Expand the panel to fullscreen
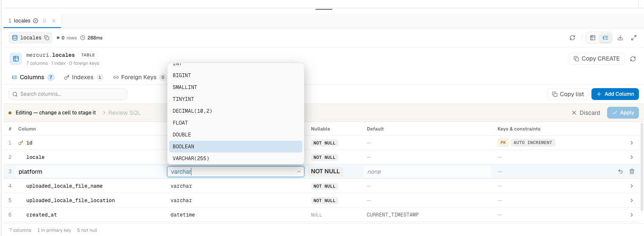644x236 pixels. coord(634,38)
